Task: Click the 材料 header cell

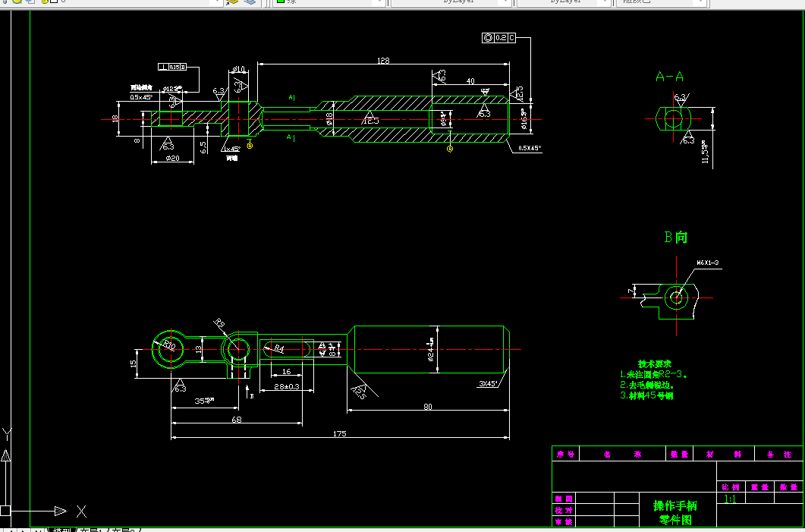Action: coord(724,454)
